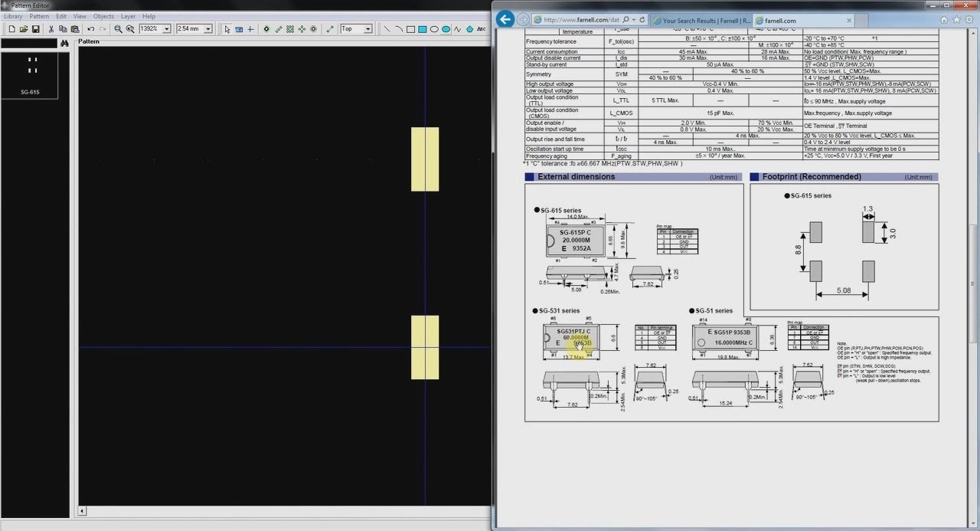Click the Copy icon in toolbar
Viewport: 980px width, 531px height.
[x=63, y=29]
